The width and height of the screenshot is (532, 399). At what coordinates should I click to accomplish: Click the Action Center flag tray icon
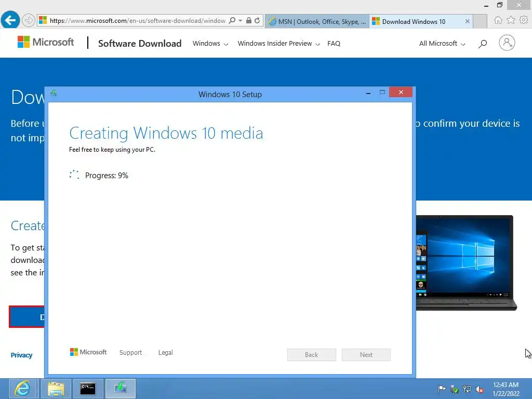click(442, 389)
